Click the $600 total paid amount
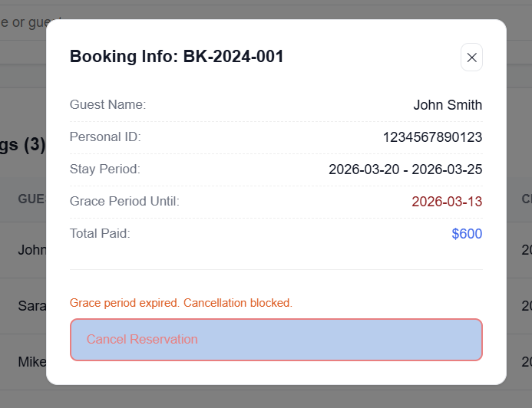 pos(467,234)
